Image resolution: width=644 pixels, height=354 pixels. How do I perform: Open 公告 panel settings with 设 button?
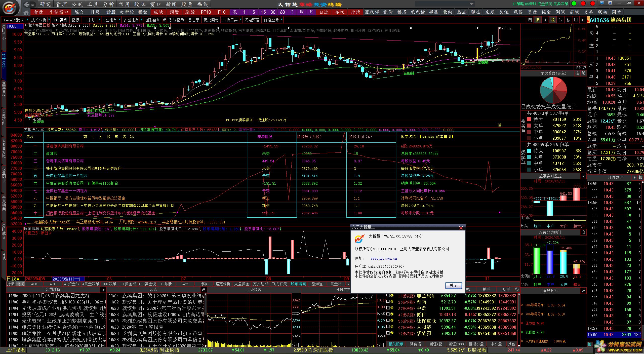(x=203, y=290)
